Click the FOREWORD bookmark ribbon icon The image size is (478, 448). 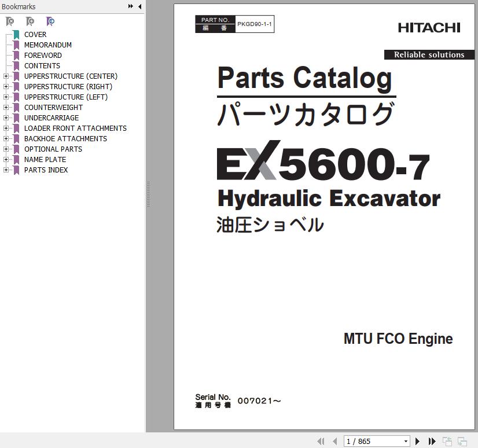(16, 56)
